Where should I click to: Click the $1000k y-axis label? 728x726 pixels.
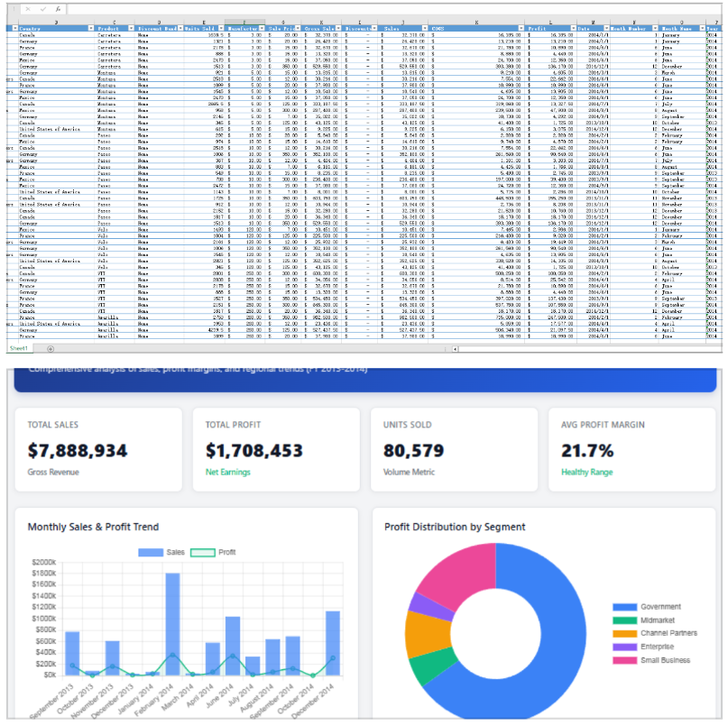click(43, 619)
